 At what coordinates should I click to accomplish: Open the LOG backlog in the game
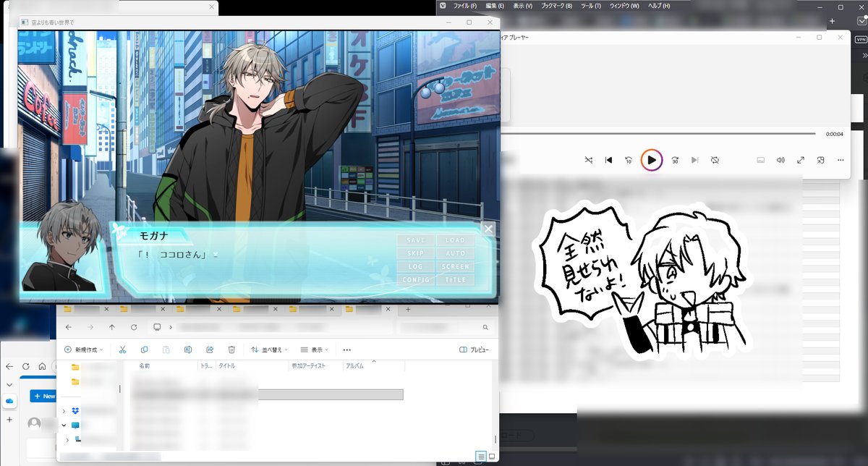[x=416, y=266]
